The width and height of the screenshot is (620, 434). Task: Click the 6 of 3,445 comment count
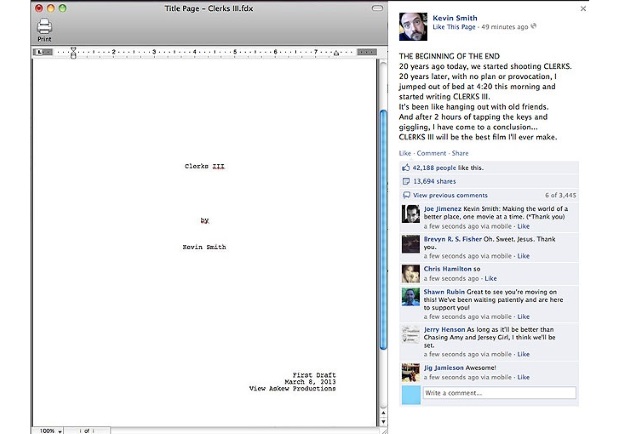pos(560,195)
